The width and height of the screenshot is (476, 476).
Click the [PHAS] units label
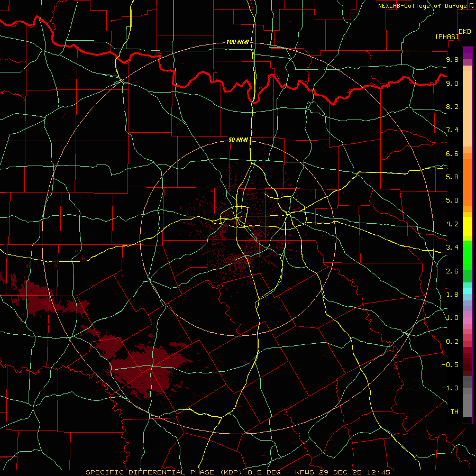click(x=447, y=36)
